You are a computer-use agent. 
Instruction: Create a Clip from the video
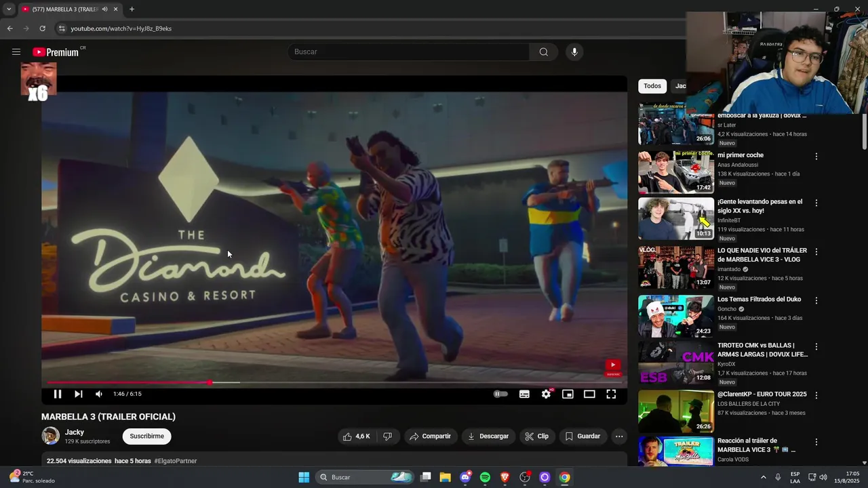pos(536,436)
